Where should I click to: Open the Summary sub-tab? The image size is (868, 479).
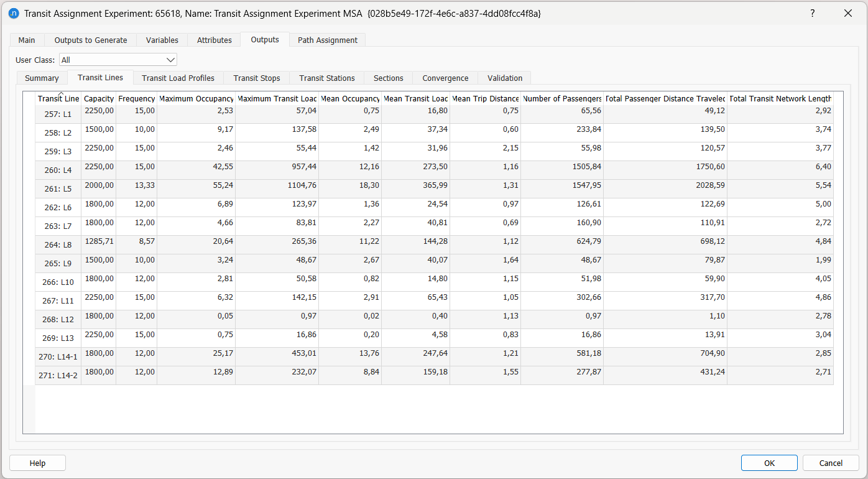[42, 78]
